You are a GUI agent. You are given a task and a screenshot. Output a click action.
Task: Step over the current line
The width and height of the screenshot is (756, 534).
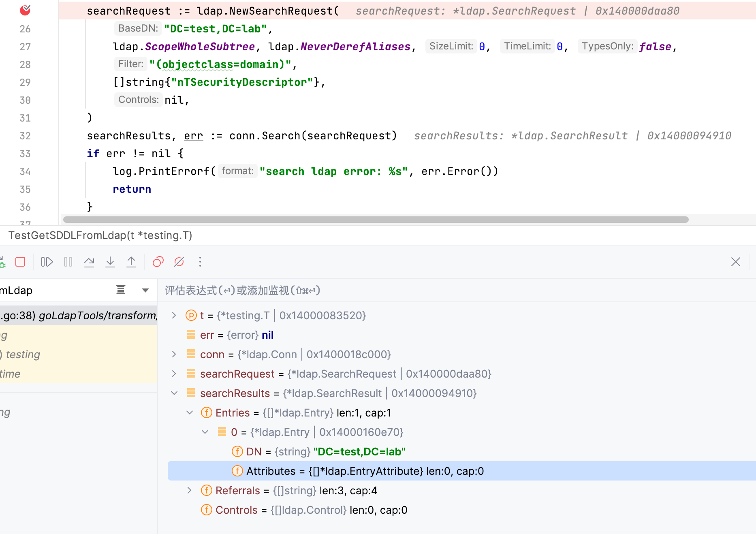point(89,262)
